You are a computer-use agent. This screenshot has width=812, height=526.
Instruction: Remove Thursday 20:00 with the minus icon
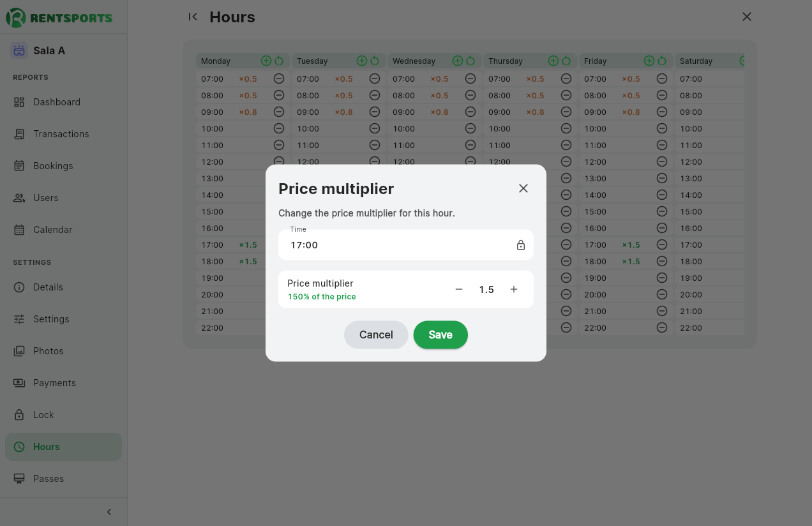tap(566, 294)
